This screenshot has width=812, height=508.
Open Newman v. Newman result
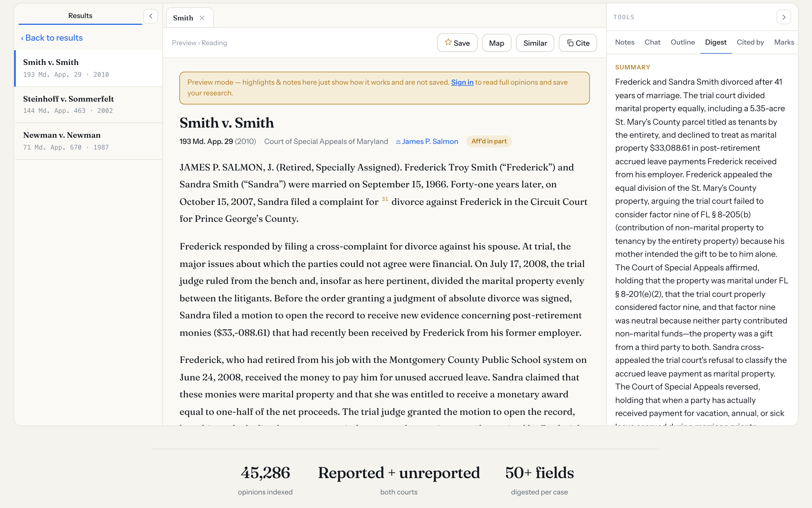click(89, 141)
